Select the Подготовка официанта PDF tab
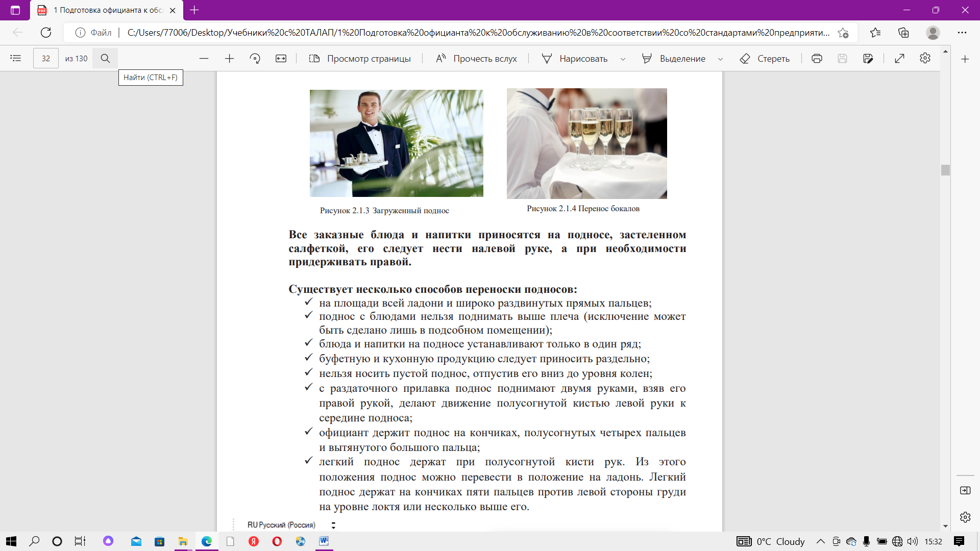Screen dimensions: 980x551 (107, 10)
